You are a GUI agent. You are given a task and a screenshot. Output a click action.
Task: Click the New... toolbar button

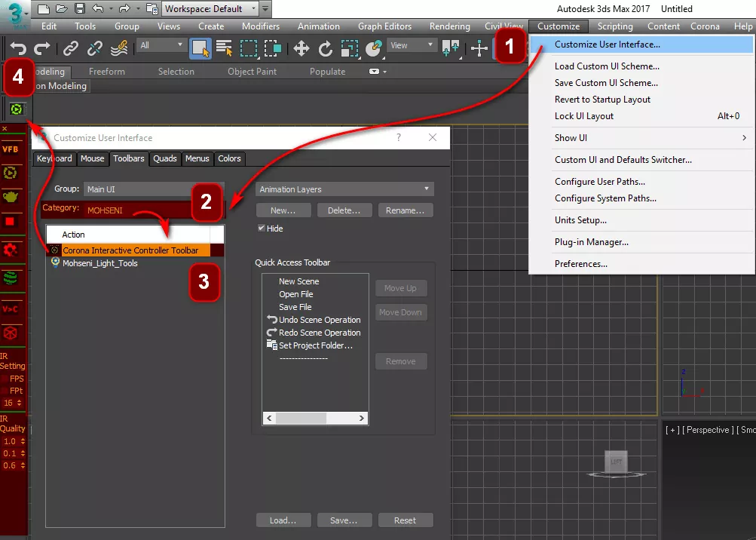click(283, 210)
